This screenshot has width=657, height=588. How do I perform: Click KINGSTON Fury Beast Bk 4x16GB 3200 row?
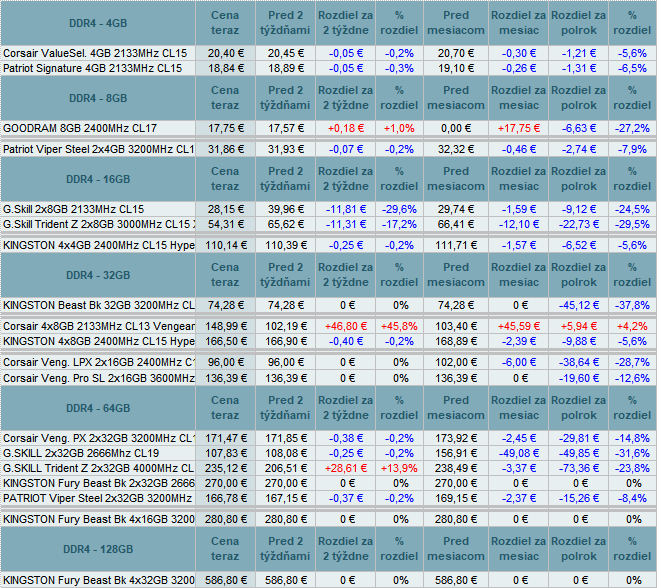[328, 519]
